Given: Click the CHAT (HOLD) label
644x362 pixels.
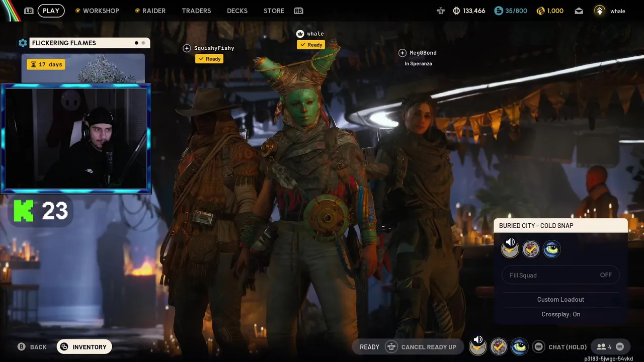Looking at the screenshot, I should point(568,347).
